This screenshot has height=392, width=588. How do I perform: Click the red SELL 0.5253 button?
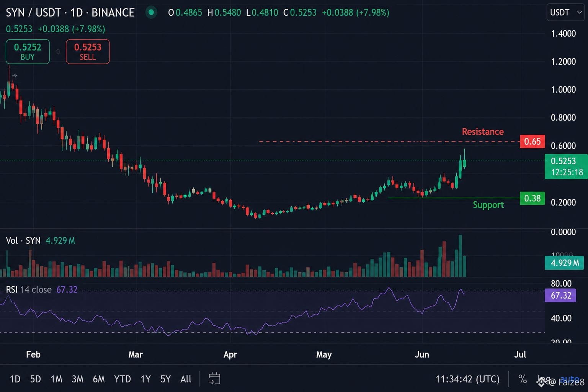(x=88, y=52)
